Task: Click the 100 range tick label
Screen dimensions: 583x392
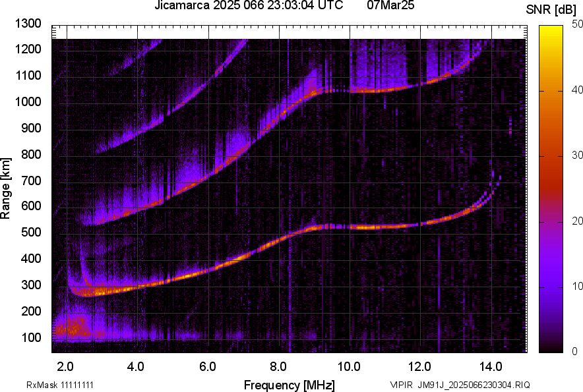Action: (x=31, y=337)
